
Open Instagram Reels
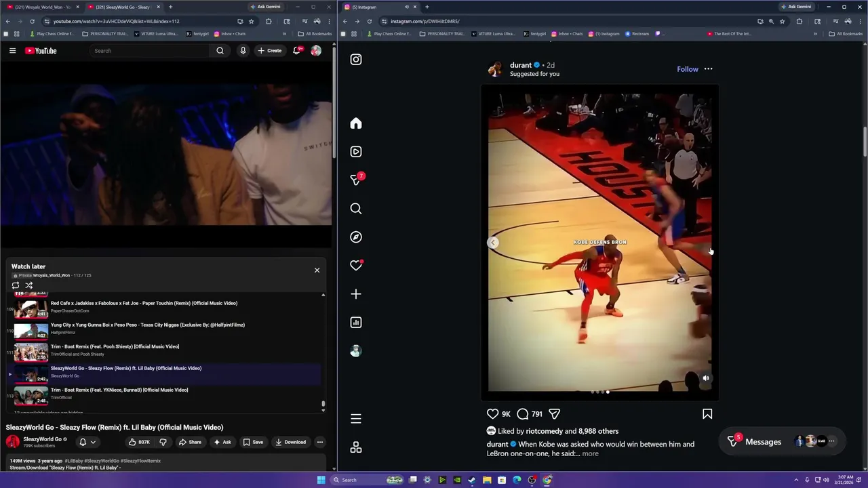[x=356, y=152]
